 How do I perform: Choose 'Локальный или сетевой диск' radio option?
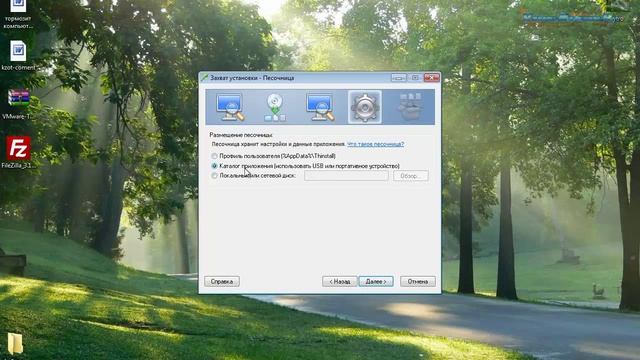[214, 176]
